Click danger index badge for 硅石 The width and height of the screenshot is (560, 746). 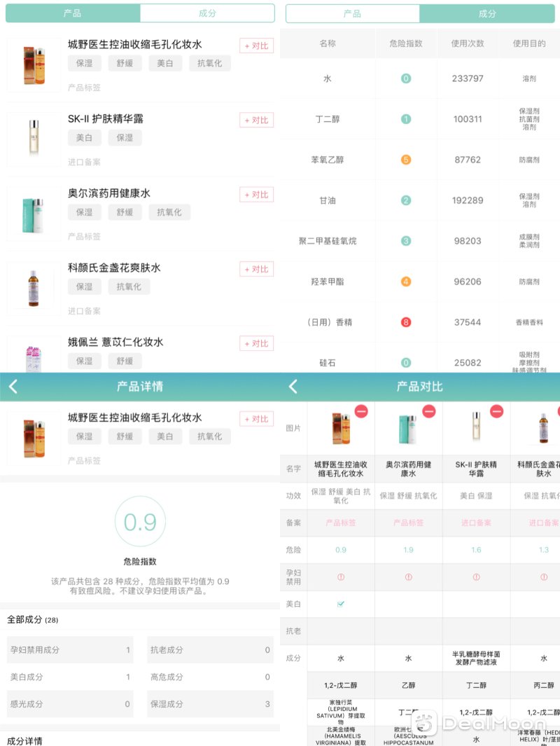[x=406, y=363]
